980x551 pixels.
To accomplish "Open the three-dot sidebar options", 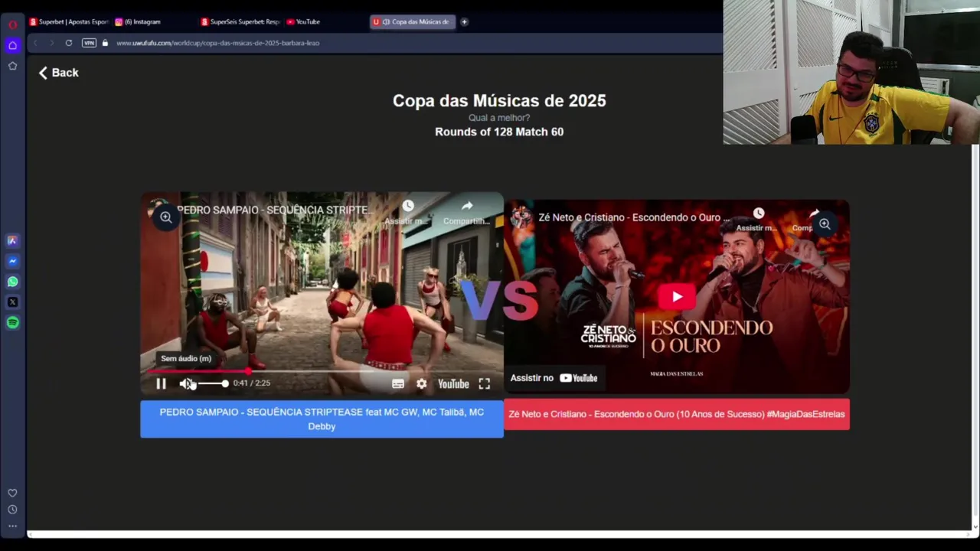I will coord(12,526).
